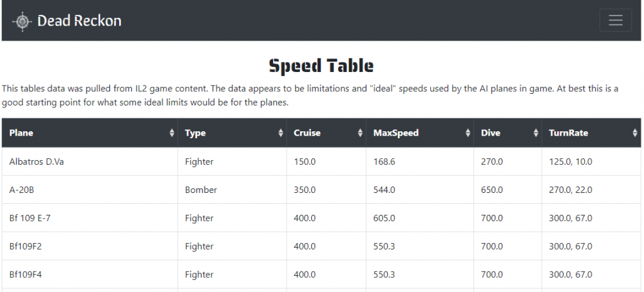Click the Dead Reckon compass logo icon
This screenshot has height=292, width=644.
(23, 21)
